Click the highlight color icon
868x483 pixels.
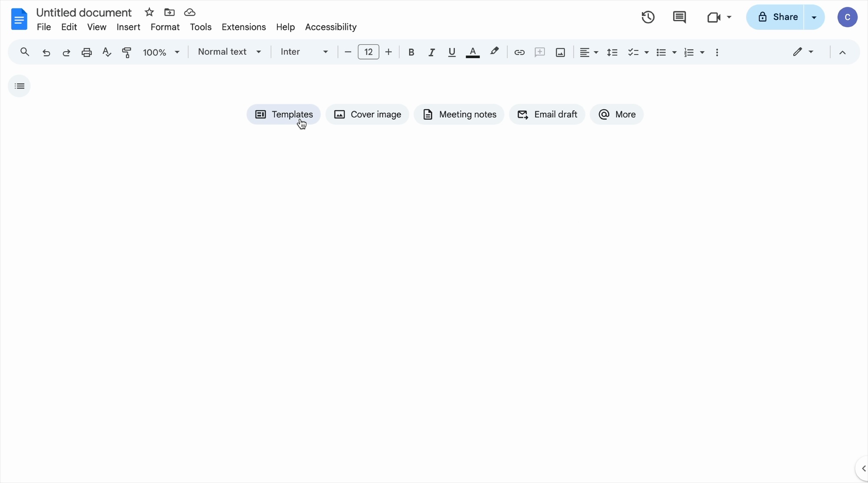click(x=493, y=52)
